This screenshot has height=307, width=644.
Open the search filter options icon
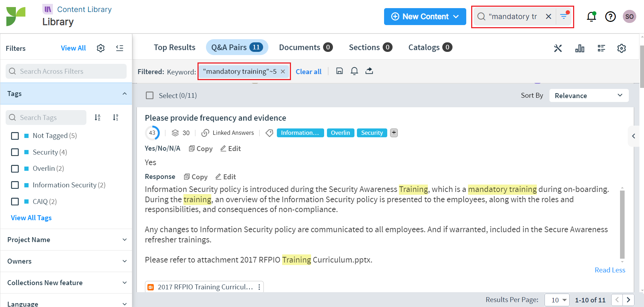click(x=564, y=16)
